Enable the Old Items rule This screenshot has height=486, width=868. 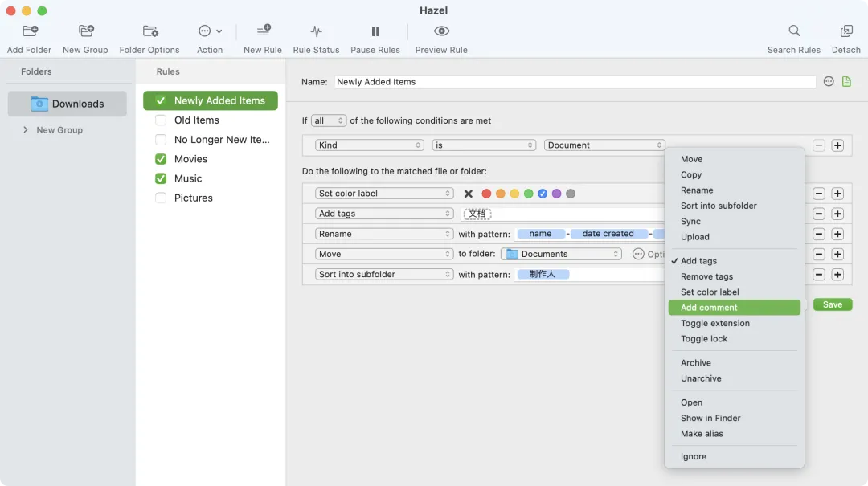coord(161,120)
